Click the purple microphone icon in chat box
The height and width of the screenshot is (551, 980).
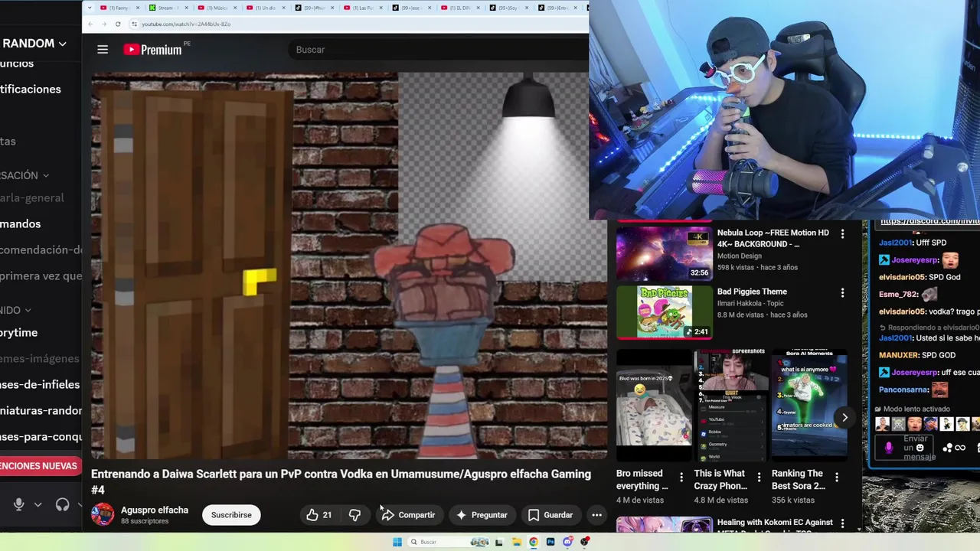888,448
